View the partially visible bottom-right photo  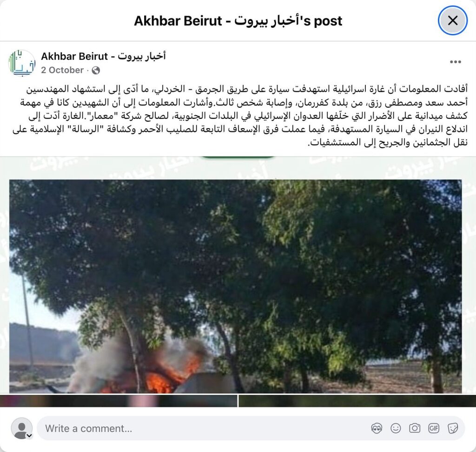(x=357, y=401)
